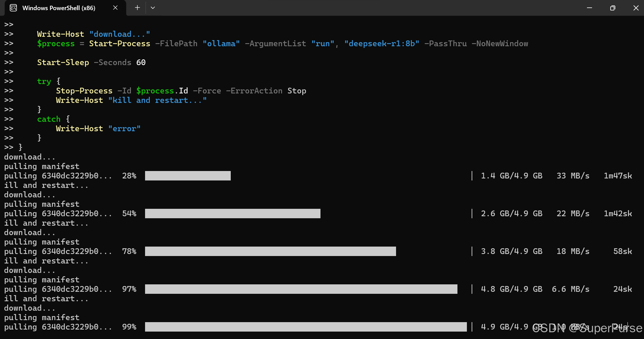Click the 28% percentage value
644x339 pixels.
click(x=129, y=176)
